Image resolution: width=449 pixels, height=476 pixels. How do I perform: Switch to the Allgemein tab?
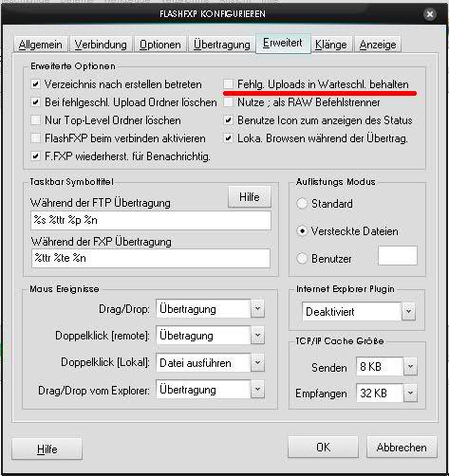click(x=41, y=45)
